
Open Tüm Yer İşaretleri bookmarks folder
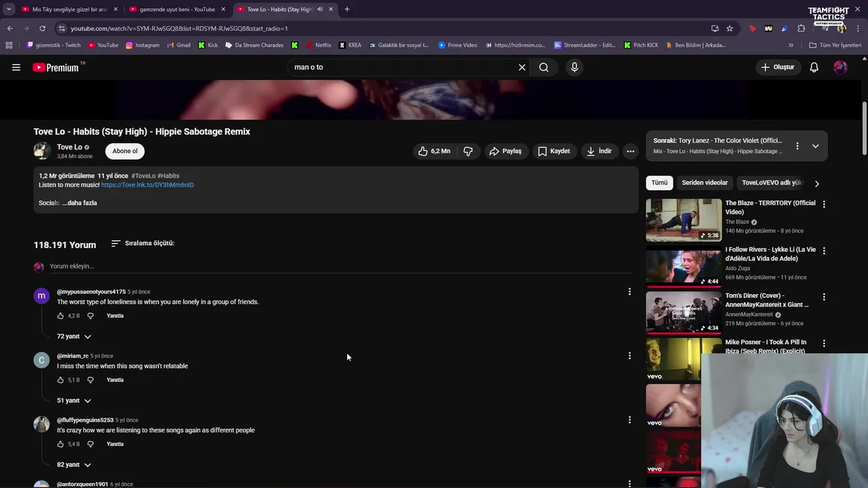(835, 45)
